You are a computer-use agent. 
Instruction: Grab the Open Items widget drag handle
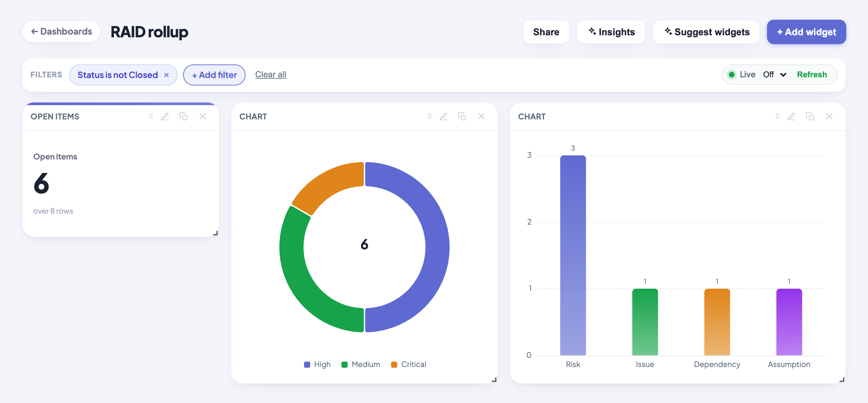pos(151,116)
